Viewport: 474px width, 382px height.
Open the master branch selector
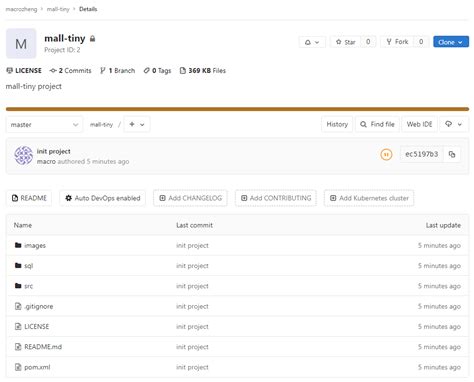[x=44, y=125]
